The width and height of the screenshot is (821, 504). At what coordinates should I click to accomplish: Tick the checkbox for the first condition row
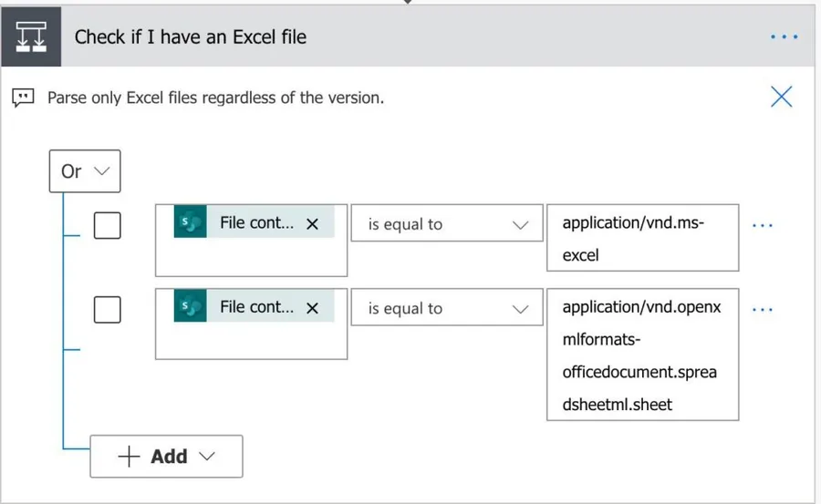[108, 225]
